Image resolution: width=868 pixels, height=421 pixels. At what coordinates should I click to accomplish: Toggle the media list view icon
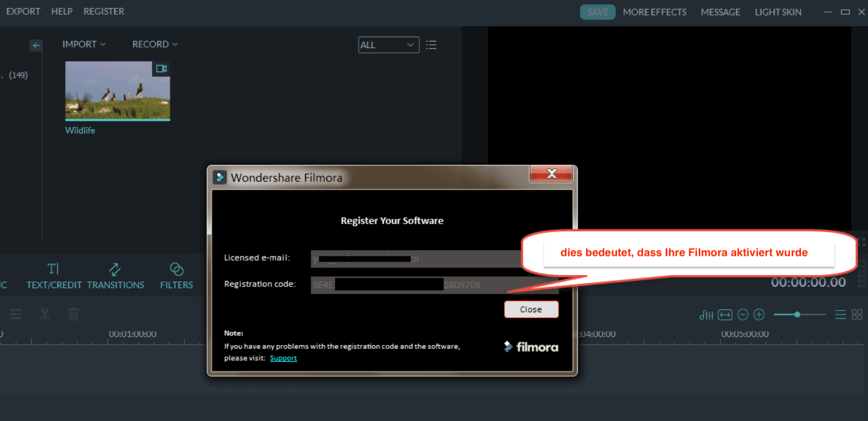pyautogui.click(x=431, y=45)
